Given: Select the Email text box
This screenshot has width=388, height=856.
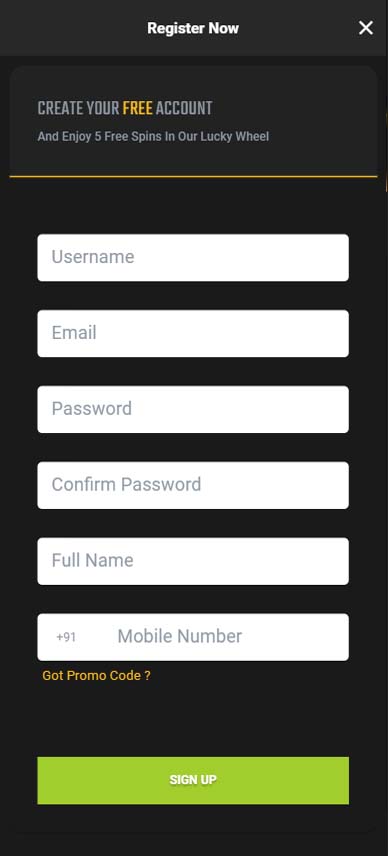Looking at the screenshot, I should [193, 334].
